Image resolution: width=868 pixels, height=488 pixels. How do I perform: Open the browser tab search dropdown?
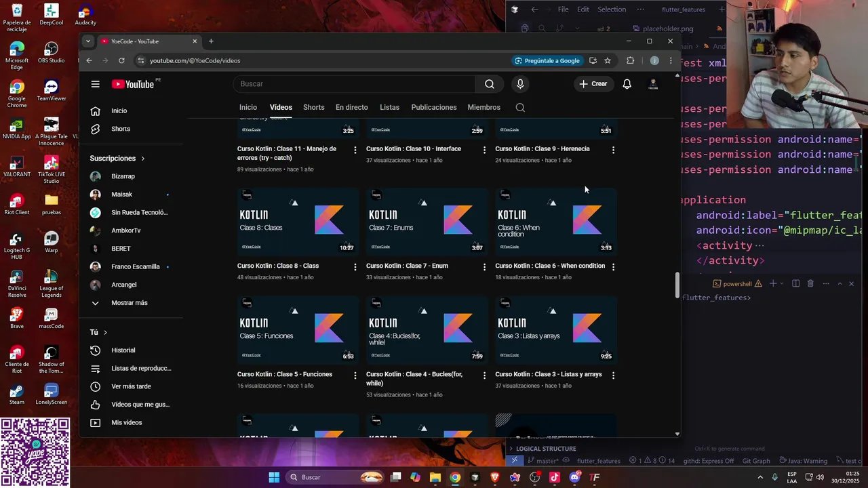[x=87, y=41]
